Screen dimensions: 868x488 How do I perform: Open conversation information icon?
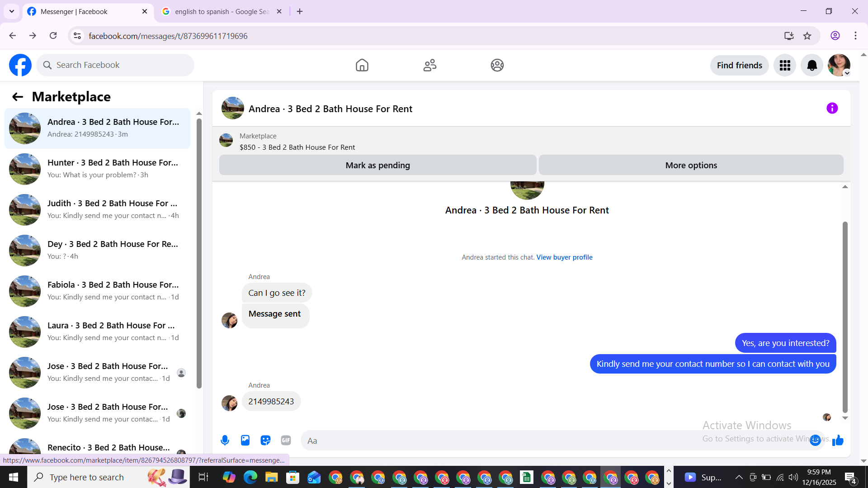(x=832, y=108)
